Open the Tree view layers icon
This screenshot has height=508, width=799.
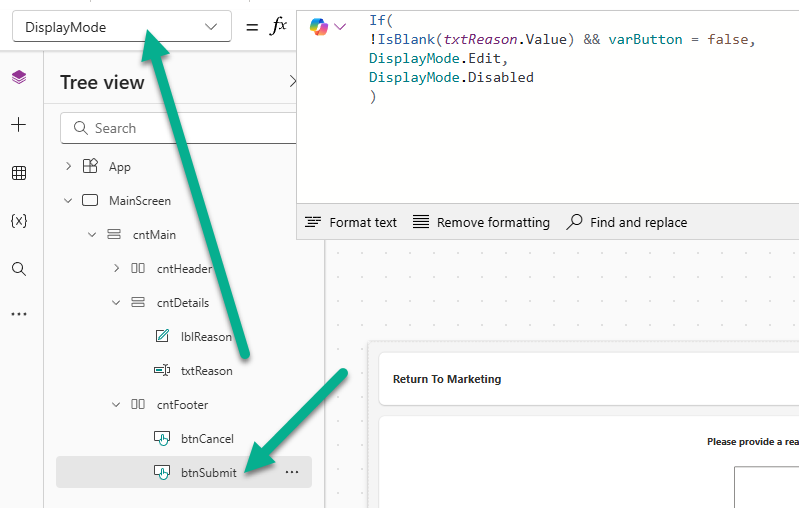coord(19,77)
